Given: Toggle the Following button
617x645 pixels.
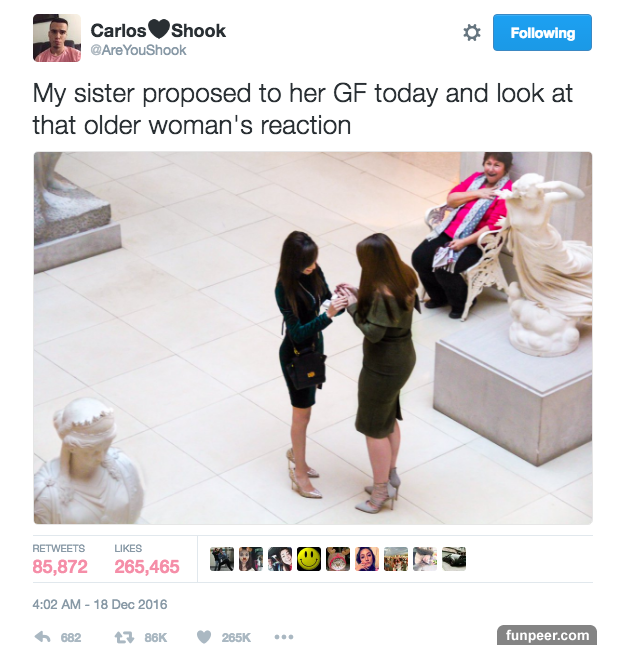Looking at the screenshot, I should pos(542,32).
